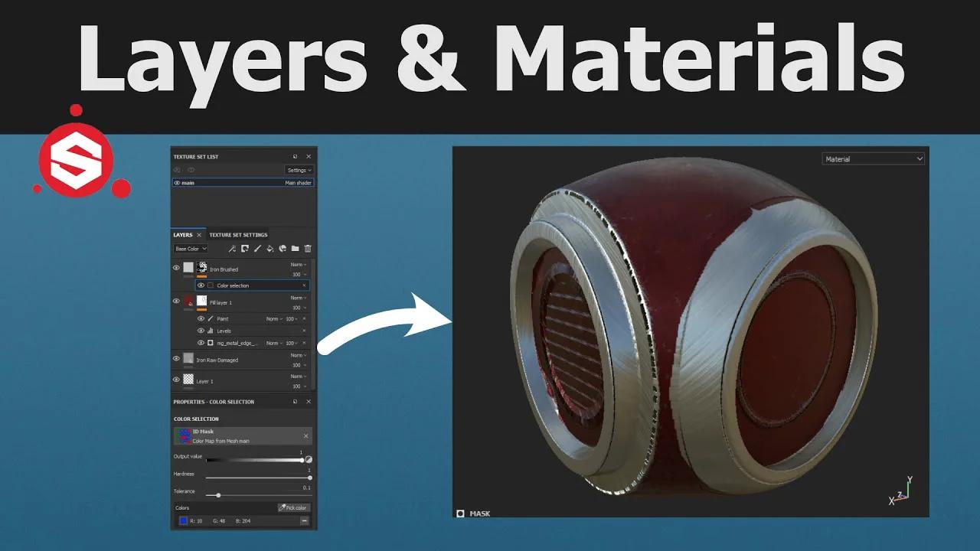Select the Add smart material icon
This screenshot has width=980, height=551.
(283, 249)
